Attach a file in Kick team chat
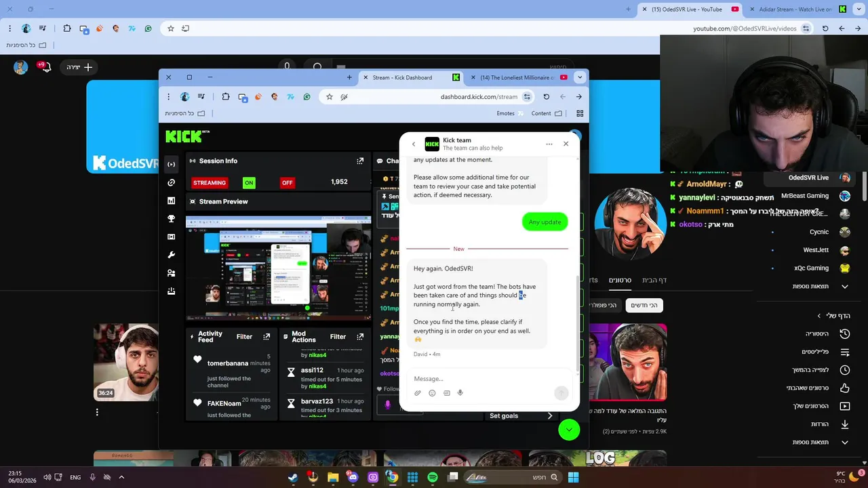This screenshot has height=488, width=868. [418, 393]
